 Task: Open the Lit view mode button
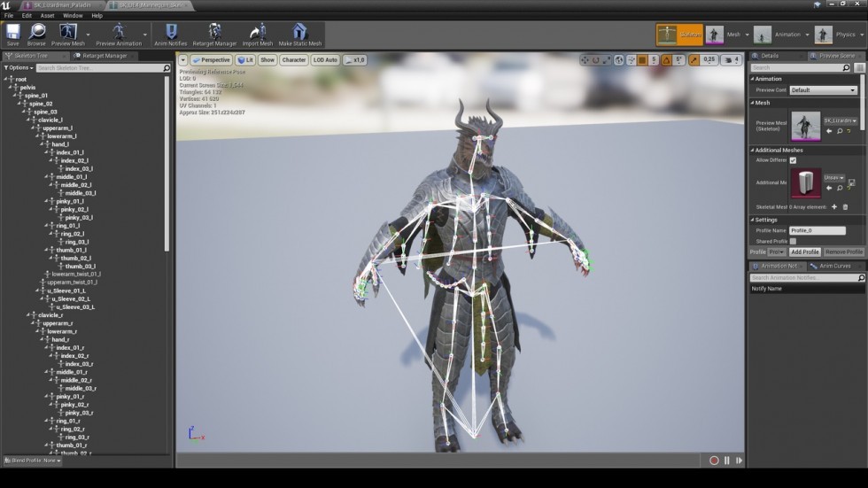coord(245,59)
